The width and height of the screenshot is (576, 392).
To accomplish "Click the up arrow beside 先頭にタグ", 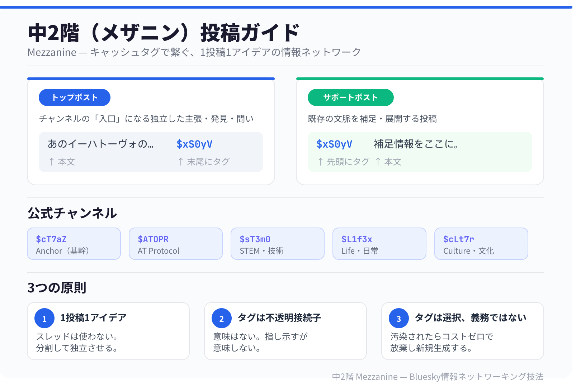I will [321, 162].
